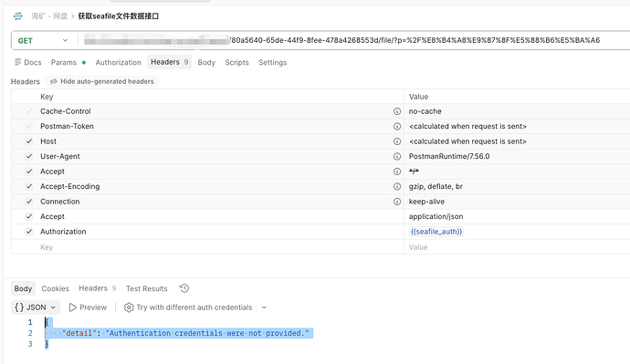Select the response Body tab
630x364 pixels.
(x=23, y=288)
